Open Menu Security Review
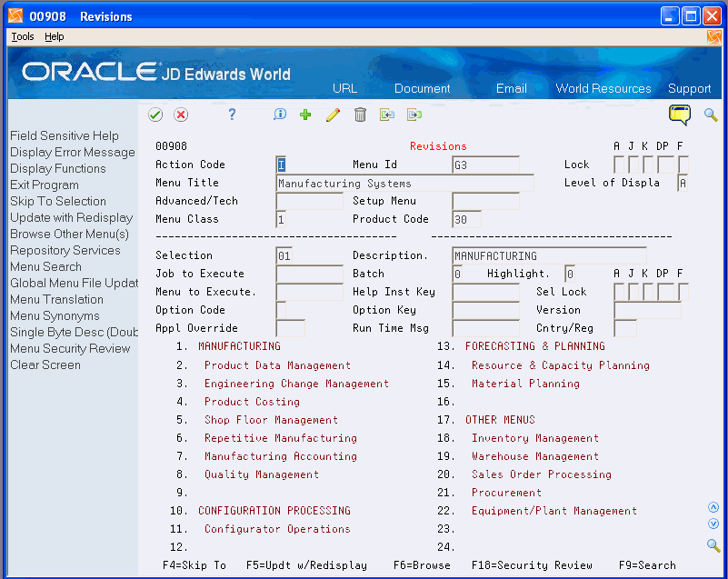Image resolution: width=728 pixels, height=579 pixels. [x=70, y=348]
